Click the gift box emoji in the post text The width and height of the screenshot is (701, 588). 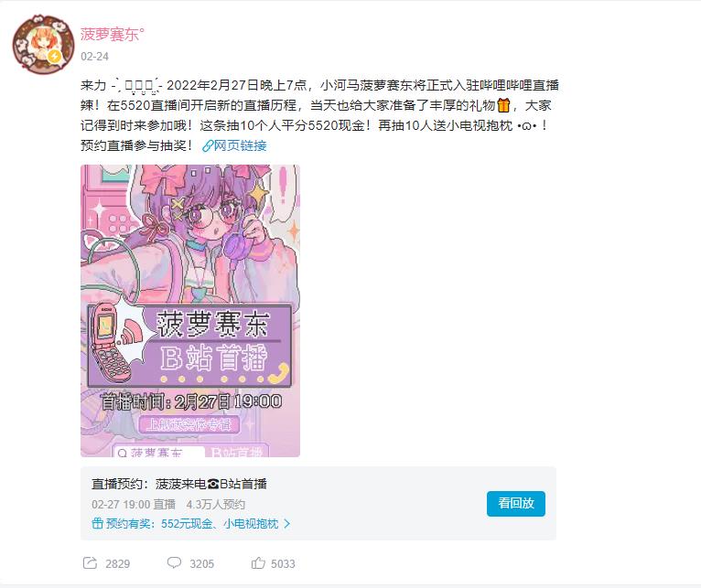(x=503, y=105)
